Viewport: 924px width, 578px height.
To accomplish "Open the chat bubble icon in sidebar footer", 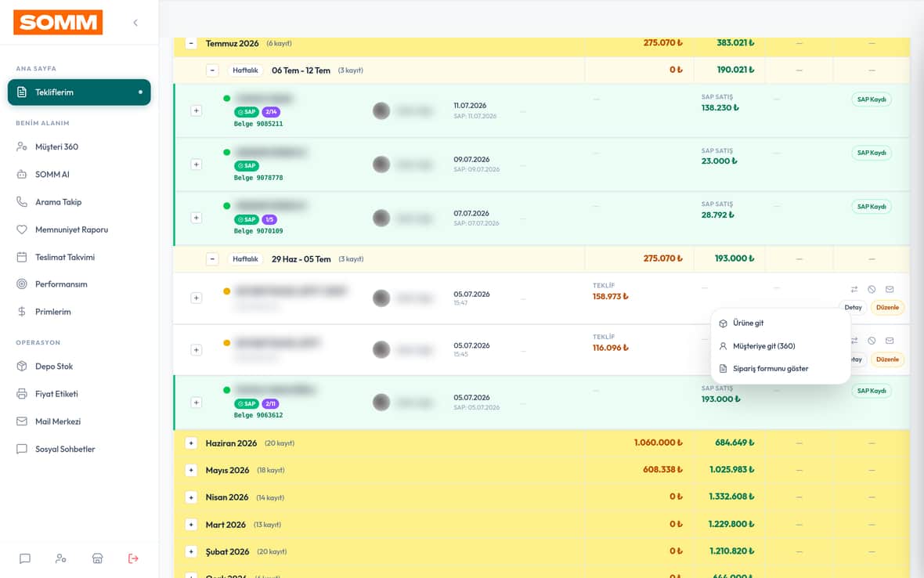I will 25,558.
